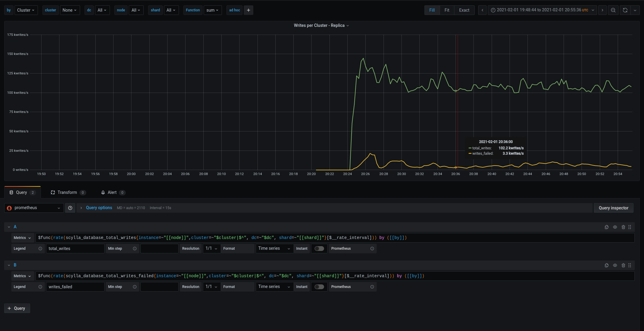Click the drag handle for query A

pyautogui.click(x=630, y=227)
